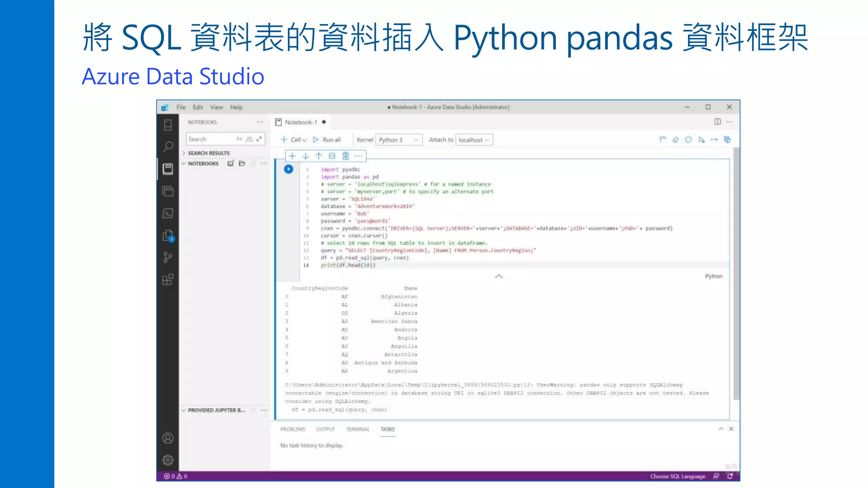Viewport: 868px width, 488px height.
Task: Open the Help menu
Action: coord(236,107)
